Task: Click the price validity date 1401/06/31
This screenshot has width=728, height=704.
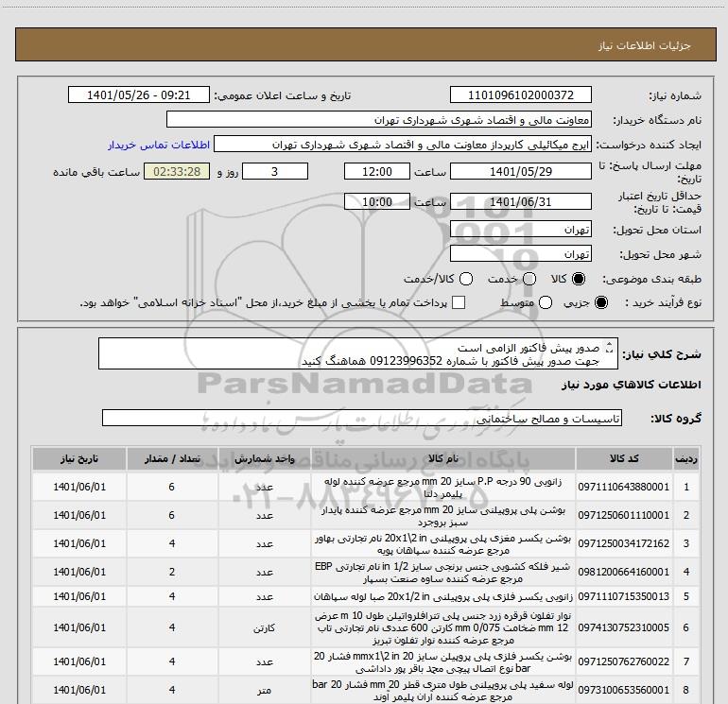Action: click(x=520, y=202)
